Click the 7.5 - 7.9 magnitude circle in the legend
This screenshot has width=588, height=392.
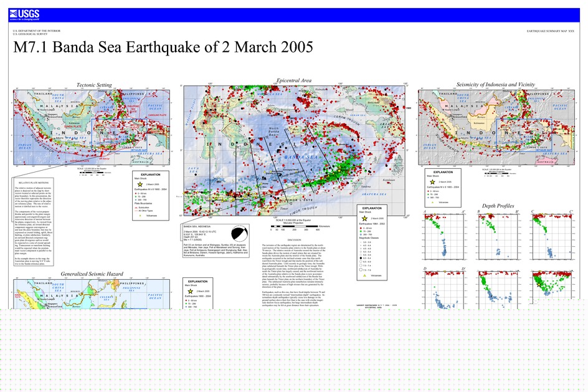coord(361,269)
